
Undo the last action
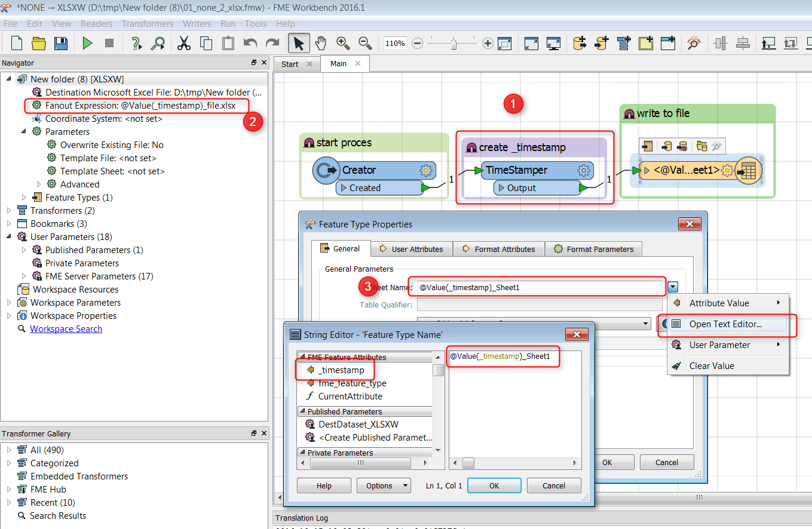[x=250, y=44]
